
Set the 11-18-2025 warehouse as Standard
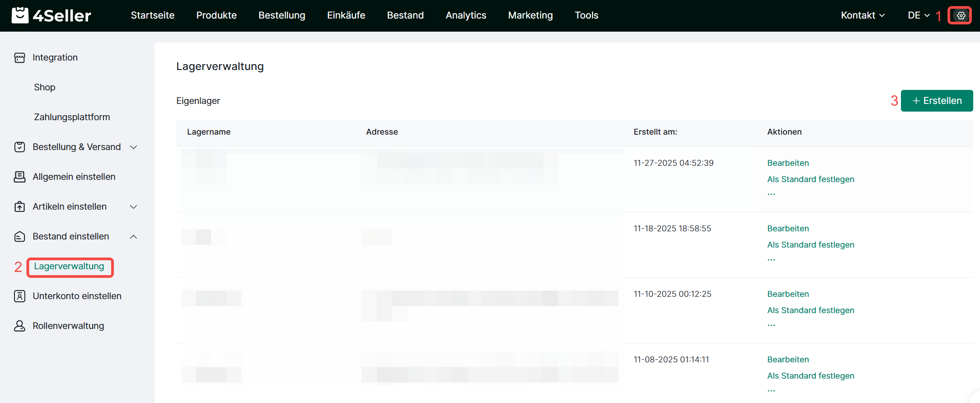pos(811,245)
